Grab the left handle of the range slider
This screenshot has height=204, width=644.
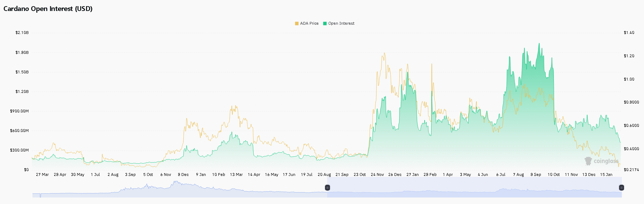(327, 188)
